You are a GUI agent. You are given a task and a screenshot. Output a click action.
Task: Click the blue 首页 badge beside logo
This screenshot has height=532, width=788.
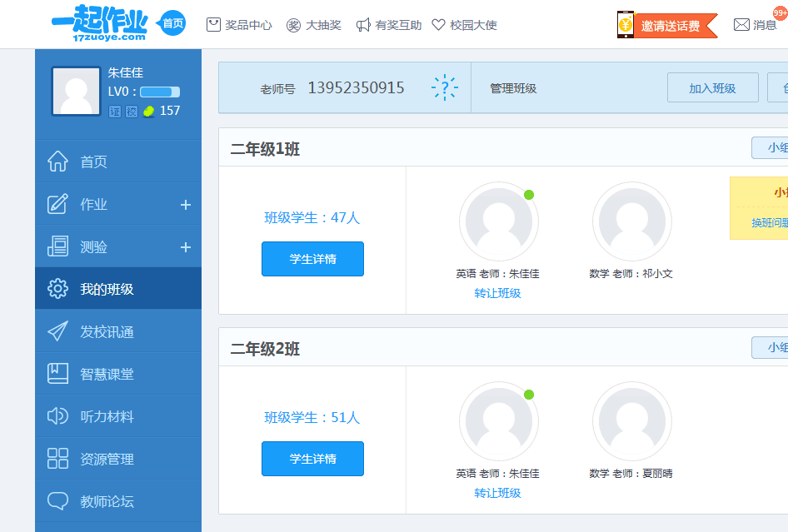[x=172, y=23]
